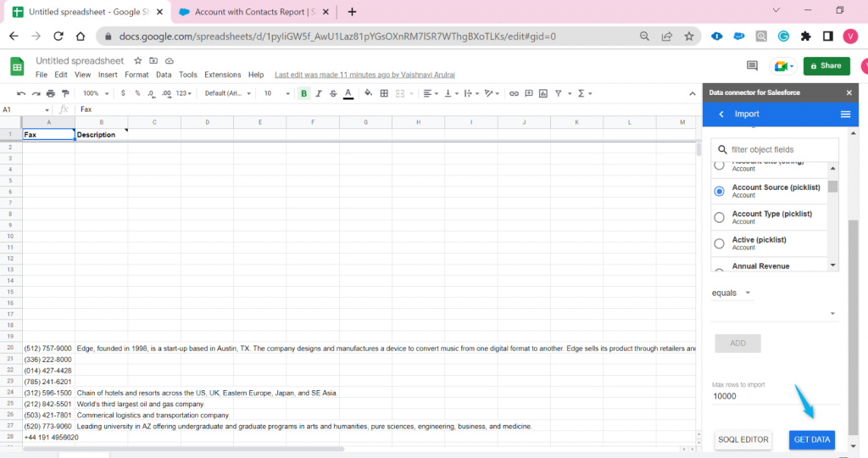Open the font family dropdown
Viewport: 868px width, 458px height.
click(x=227, y=93)
